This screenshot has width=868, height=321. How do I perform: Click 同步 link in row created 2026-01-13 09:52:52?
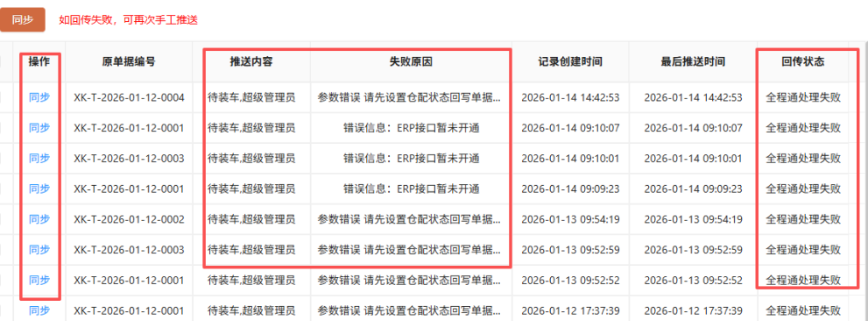[39, 280]
